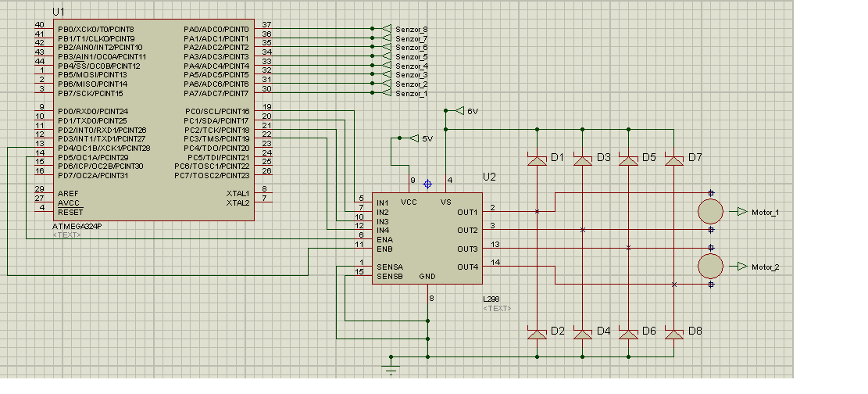The width and height of the screenshot is (868, 394).
Task: Click the ENA pin on L298
Action: pyautogui.click(x=384, y=239)
